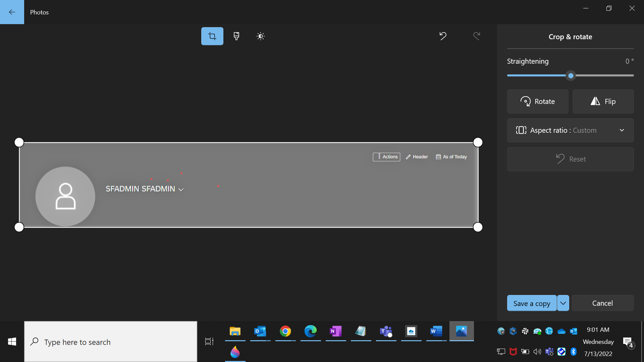The width and height of the screenshot is (644, 362).
Task: Open the Teams tray icon
Action: point(549,351)
